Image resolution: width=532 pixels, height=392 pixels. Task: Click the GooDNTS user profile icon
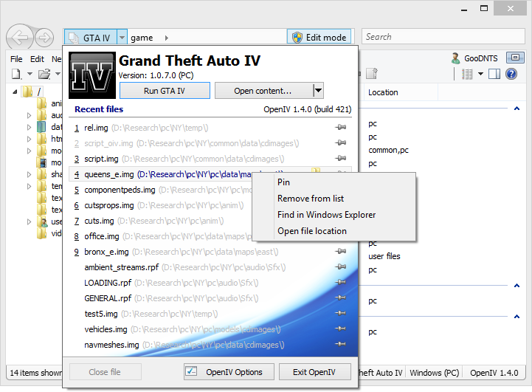pos(456,58)
